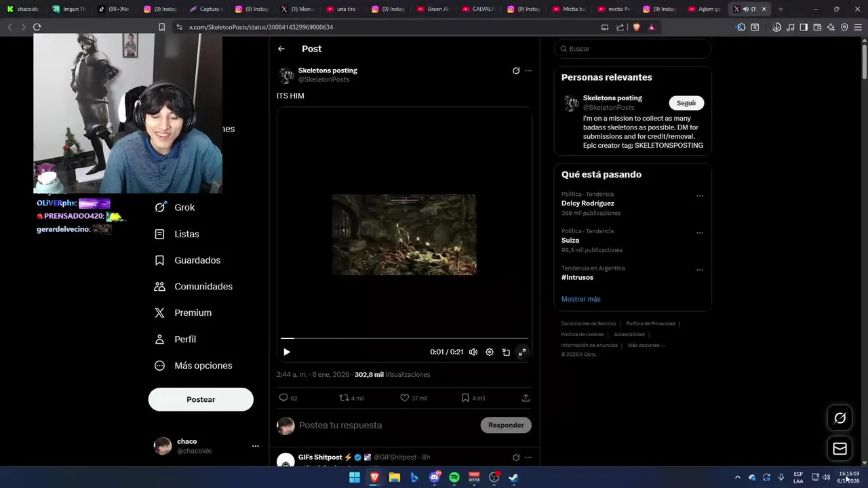This screenshot has width=868, height=488.
Task: Focus the Buscar search box
Action: [633, 49]
